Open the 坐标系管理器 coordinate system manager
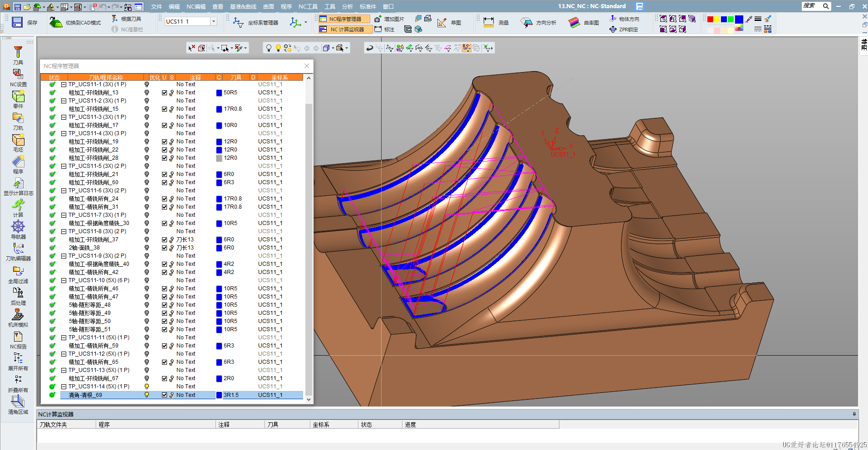 coord(255,23)
